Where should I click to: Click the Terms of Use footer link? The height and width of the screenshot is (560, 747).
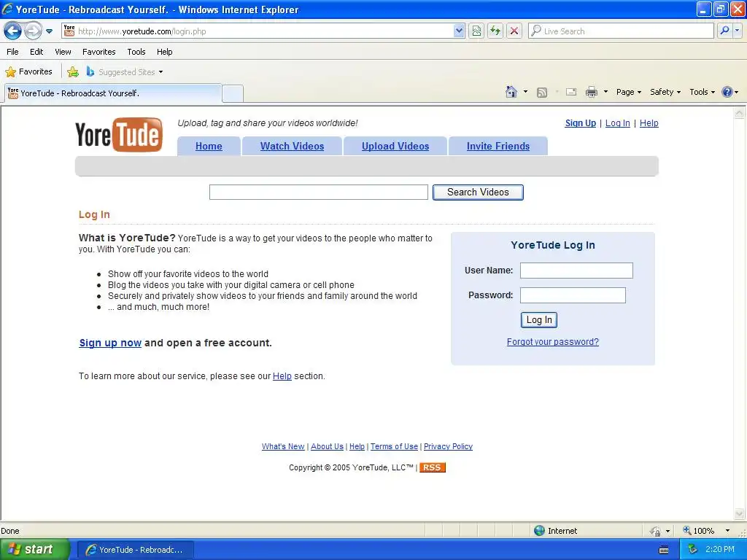point(394,447)
